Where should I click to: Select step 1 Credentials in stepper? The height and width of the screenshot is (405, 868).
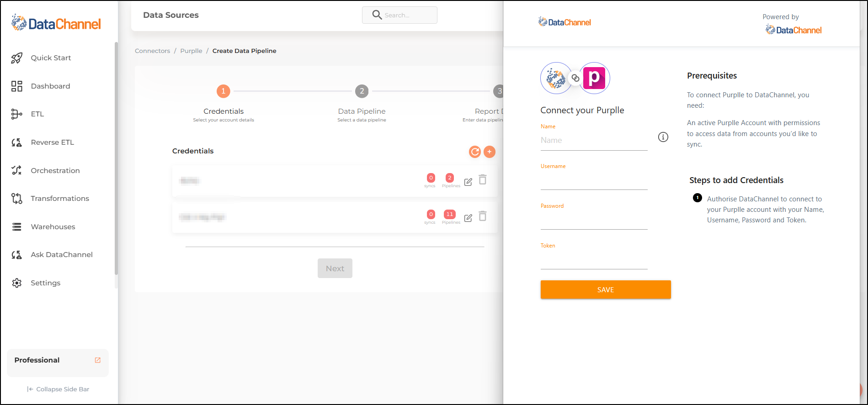click(x=224, y=91)
